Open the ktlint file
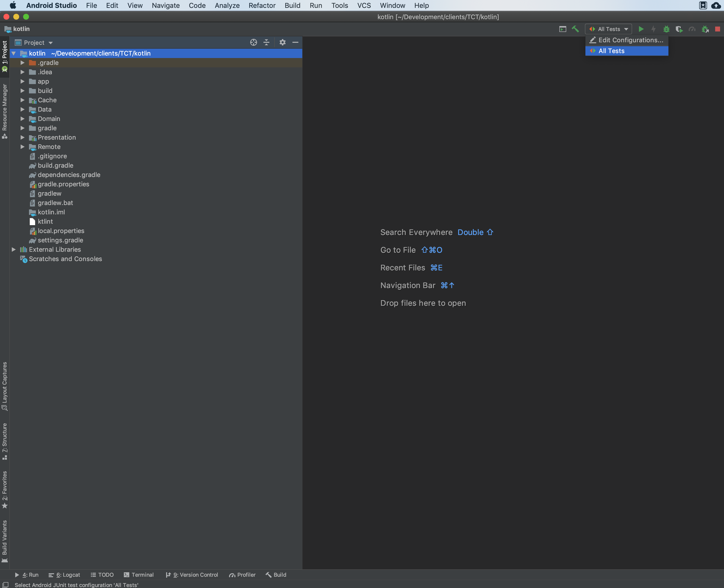724x588 pixels. (45, 221)
